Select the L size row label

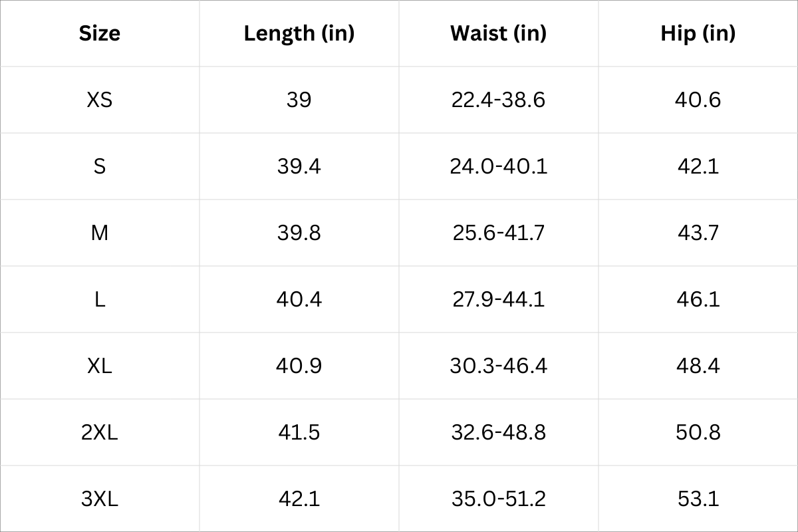100,299
